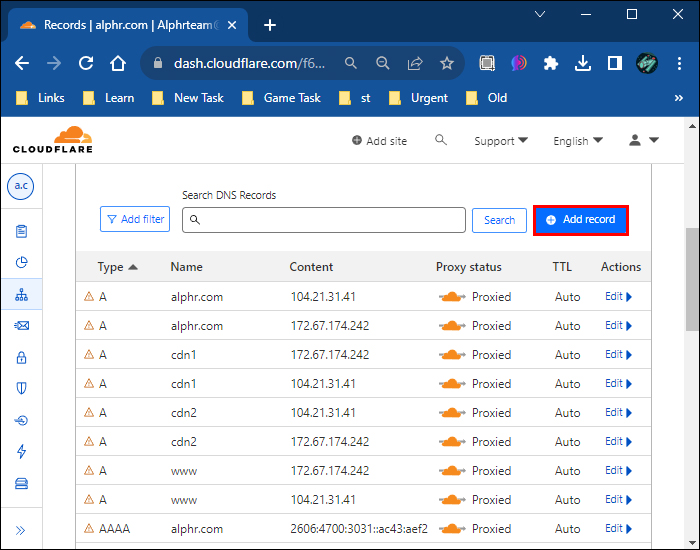700x550 pixels.
Task: Open the Game Task bookmark folder
Action: tap(281, 98)
